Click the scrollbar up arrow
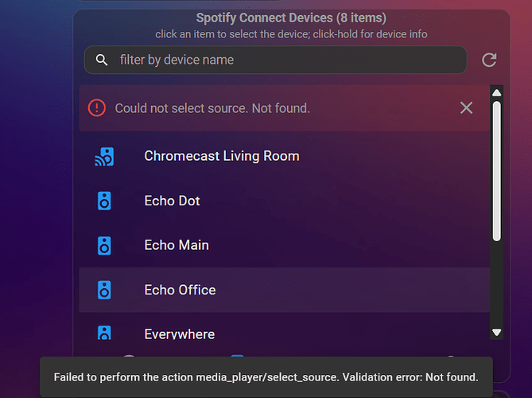Viewport: 532px width, 398px height. [x=497, y=92]
